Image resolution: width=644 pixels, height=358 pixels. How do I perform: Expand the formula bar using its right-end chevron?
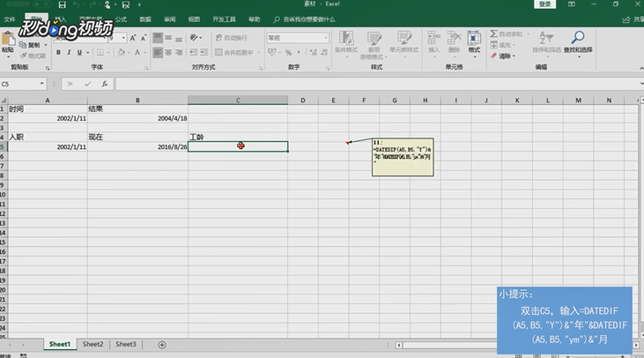tap(641, 84)
